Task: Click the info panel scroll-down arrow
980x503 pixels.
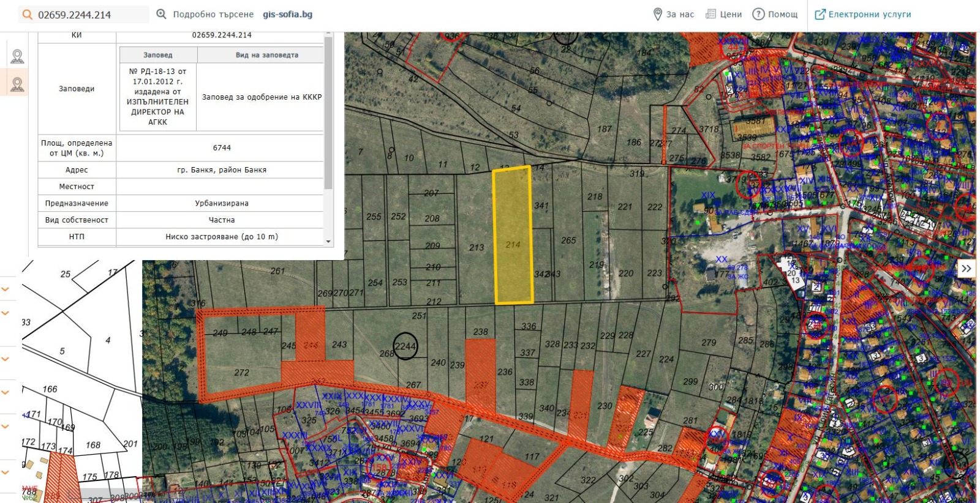Action: (x=328, y=242)
